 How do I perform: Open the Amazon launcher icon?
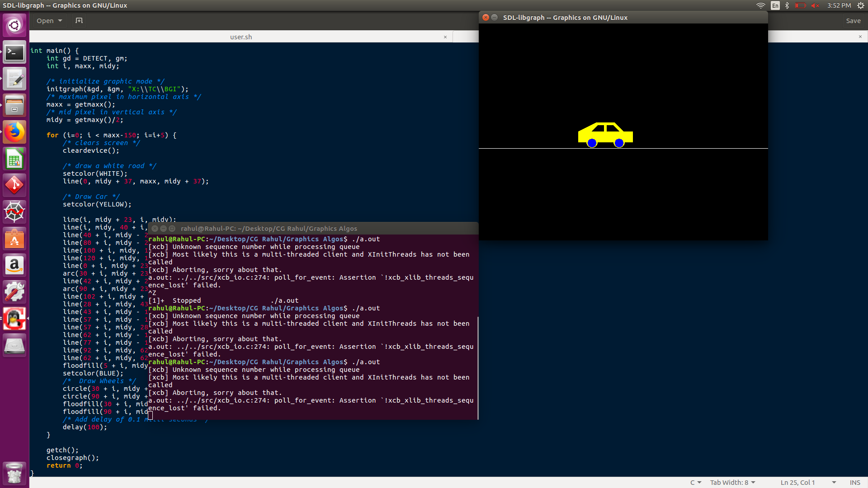click(14, 265)
